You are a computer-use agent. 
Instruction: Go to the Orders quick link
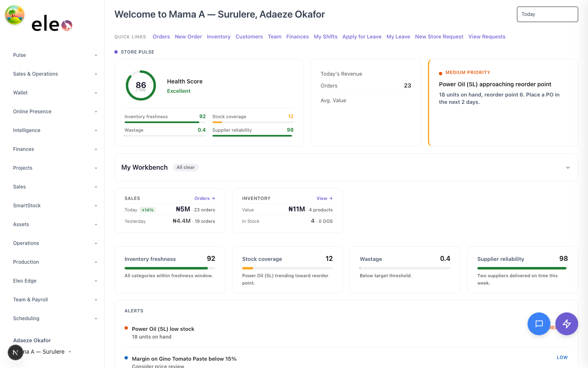(x=161, y=37)
